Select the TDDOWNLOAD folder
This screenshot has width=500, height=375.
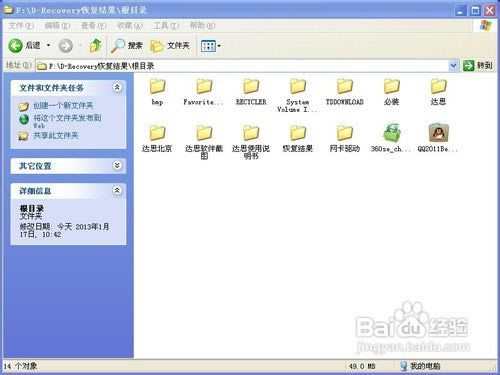pyautogui.click(x=345, y=86)
